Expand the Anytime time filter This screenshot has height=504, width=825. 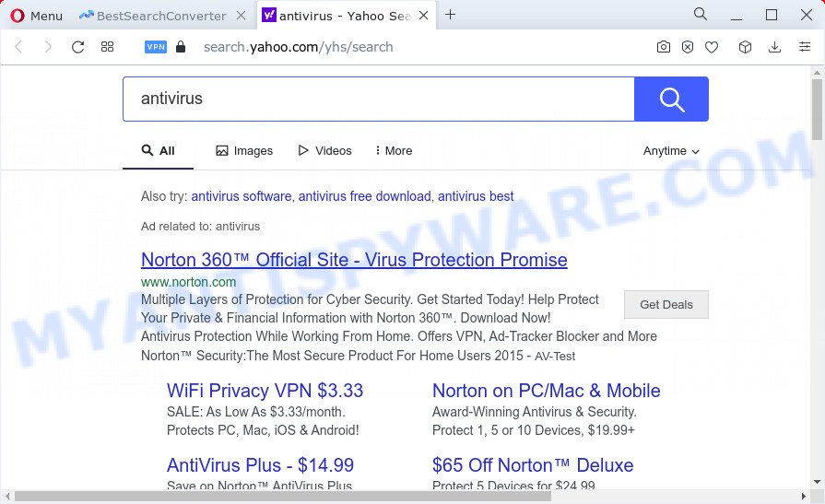[671, 151]
